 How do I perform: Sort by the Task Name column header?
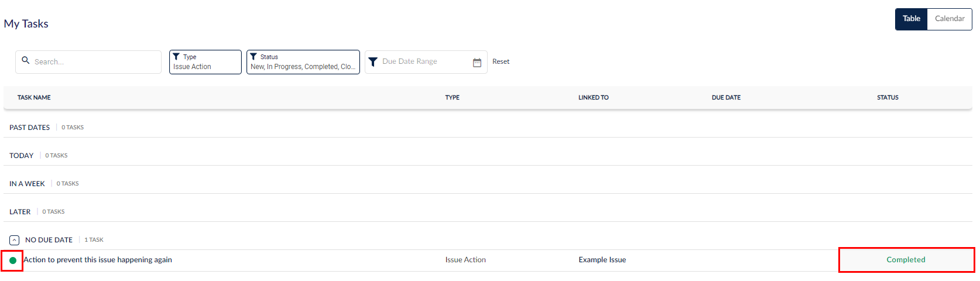[34, 98]
